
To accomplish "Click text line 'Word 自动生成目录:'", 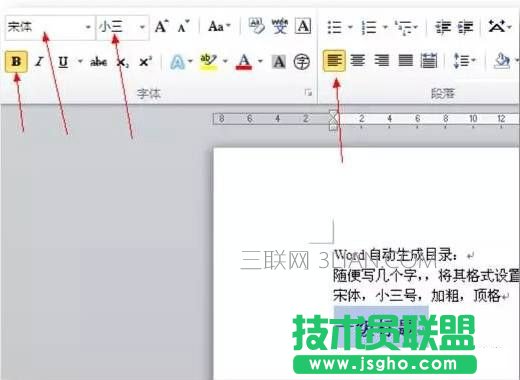I will tap(396, 256).
